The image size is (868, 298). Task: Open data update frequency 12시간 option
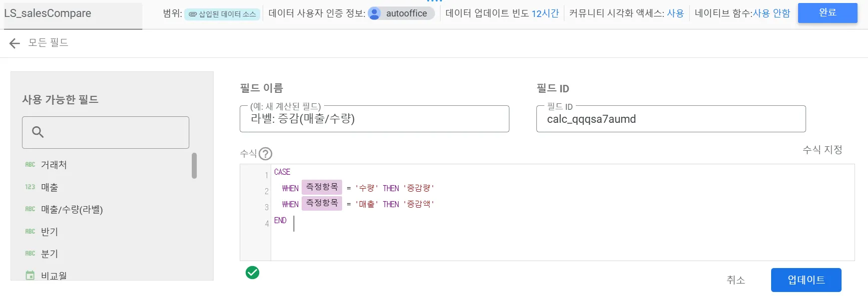[x=545, y=13]
